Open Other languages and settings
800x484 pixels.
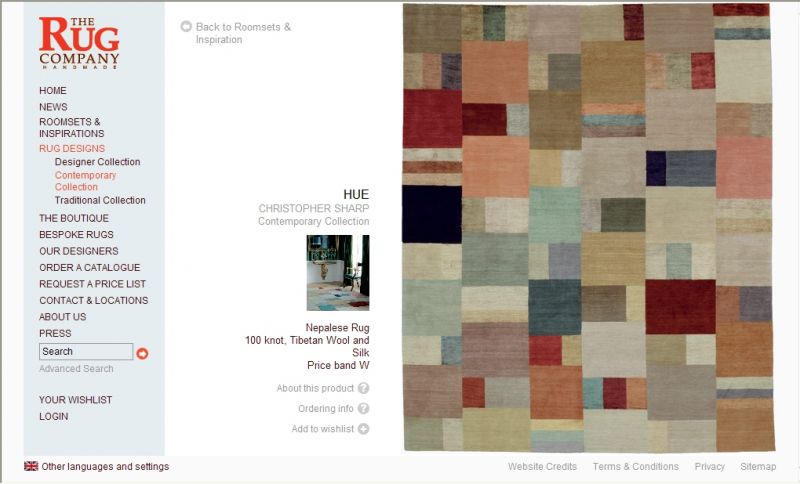(105, 466)
